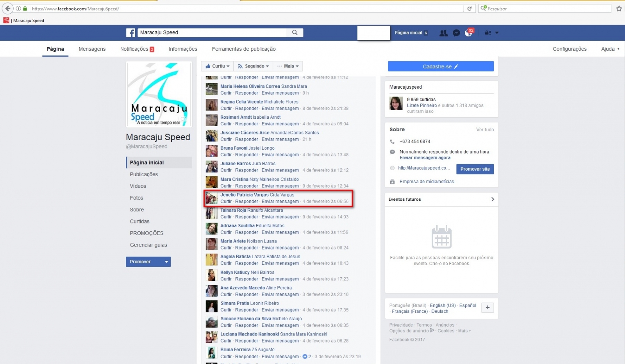This screenshot has width=625, height=364.
Task: Open the Notificações tab
Action: [137, 49]
